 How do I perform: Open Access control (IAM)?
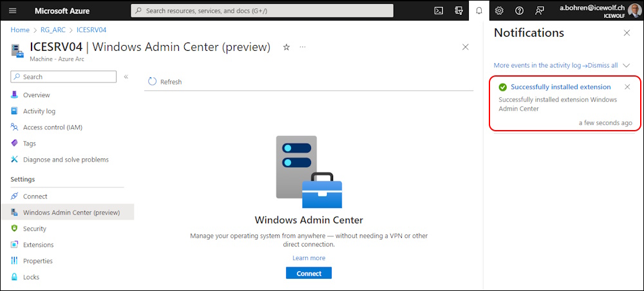coord(53,127)
